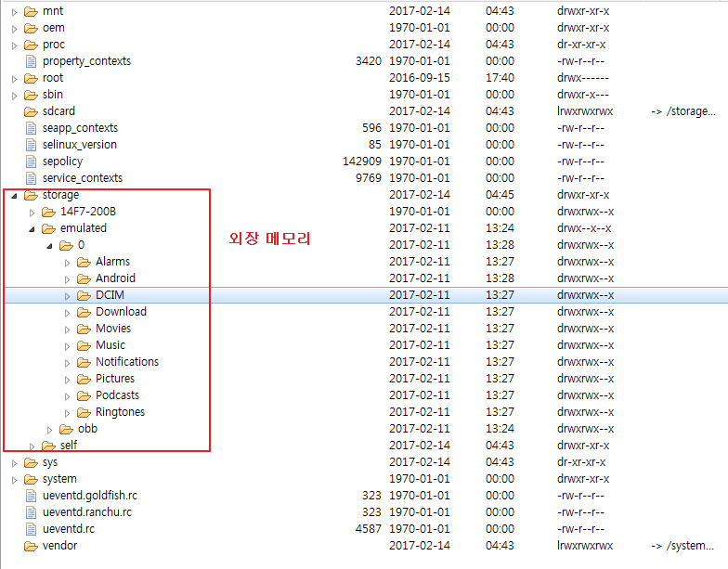Viewport: 728px width, 569px height.
Task: Select the folder named 0
Action: point(82,245)
